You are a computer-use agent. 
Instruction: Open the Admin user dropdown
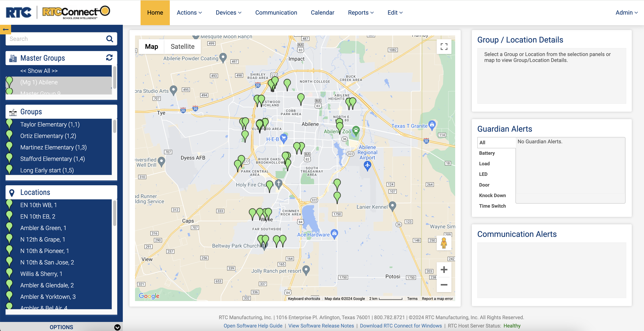point(626,13)
